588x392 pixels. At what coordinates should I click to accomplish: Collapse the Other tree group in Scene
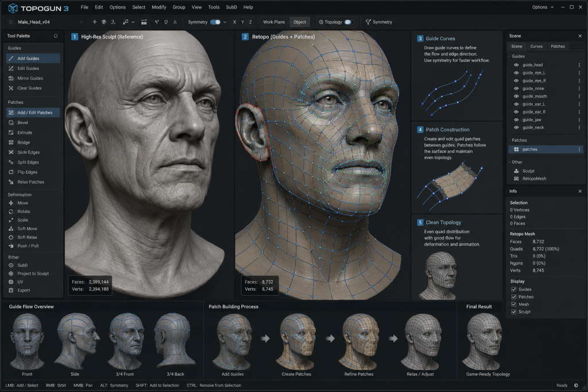click(x=510, y=162)
